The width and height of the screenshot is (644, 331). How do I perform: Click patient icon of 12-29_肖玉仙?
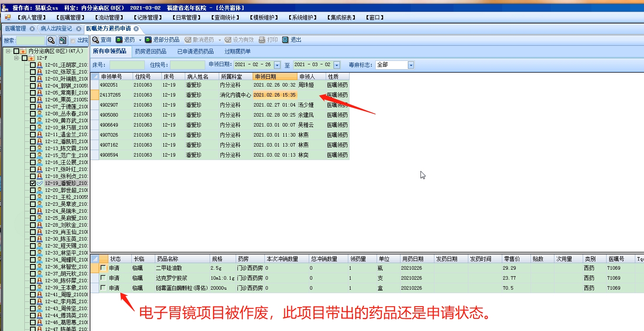(x=40, y=232)
